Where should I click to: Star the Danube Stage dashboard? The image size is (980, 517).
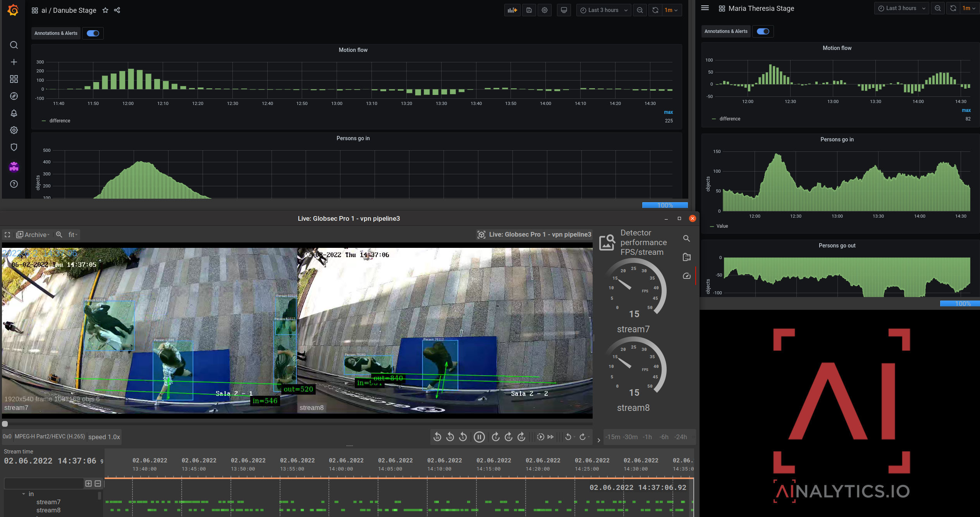tap(105, 10)
